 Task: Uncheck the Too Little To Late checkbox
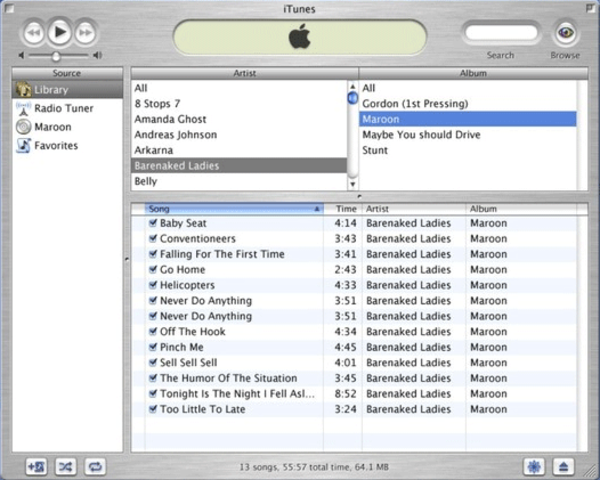tap(153, 409)
